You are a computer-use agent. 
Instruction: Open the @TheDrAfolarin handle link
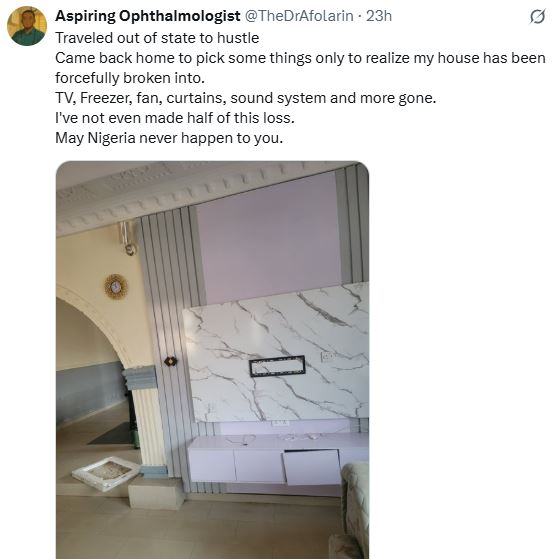pos(299,16)
